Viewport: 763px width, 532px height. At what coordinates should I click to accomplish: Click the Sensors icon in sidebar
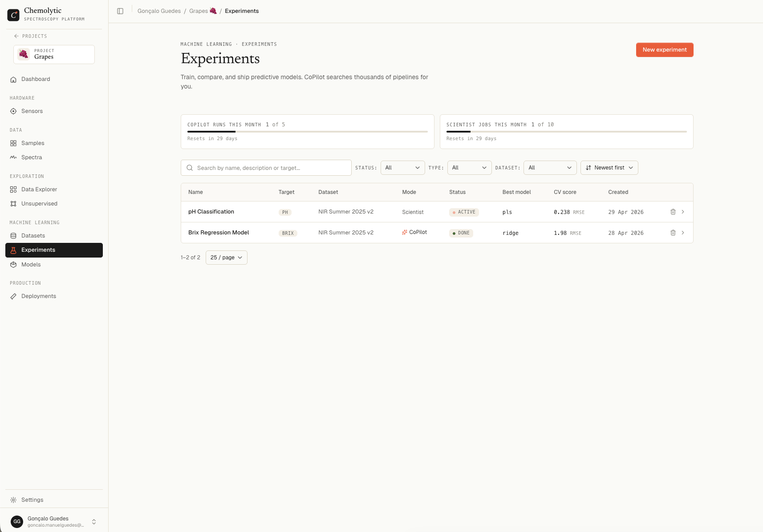[x=13, y=111]
